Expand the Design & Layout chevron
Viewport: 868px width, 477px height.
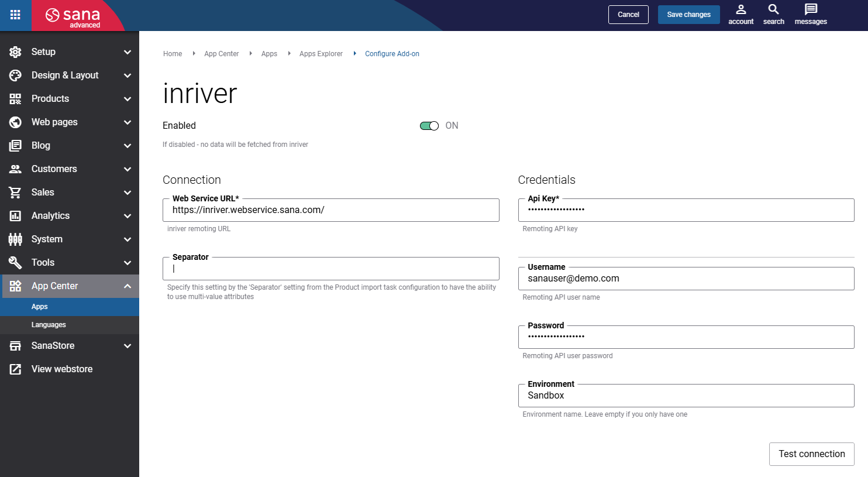pyautogui.click(x=128, y=76)
